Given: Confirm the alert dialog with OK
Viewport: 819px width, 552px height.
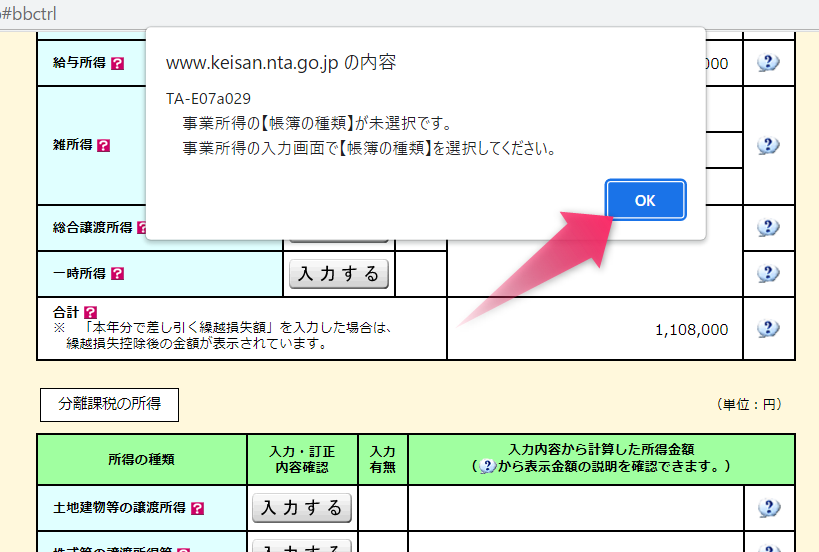Looking at the screenshot, I should (x=646, y=200).
